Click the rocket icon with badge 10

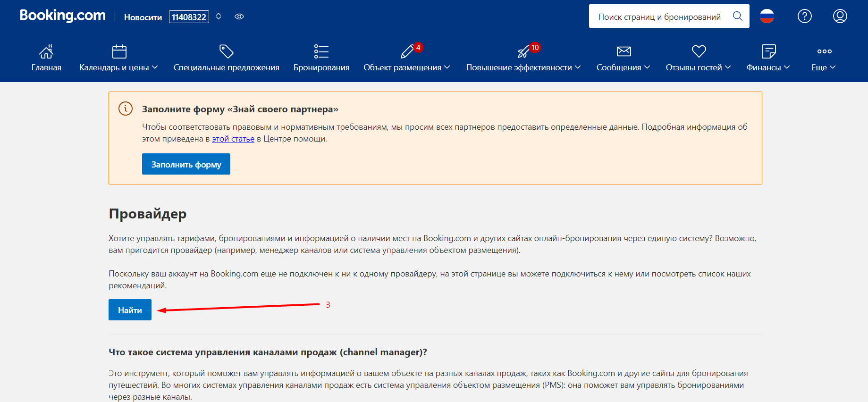click(523, 51)
